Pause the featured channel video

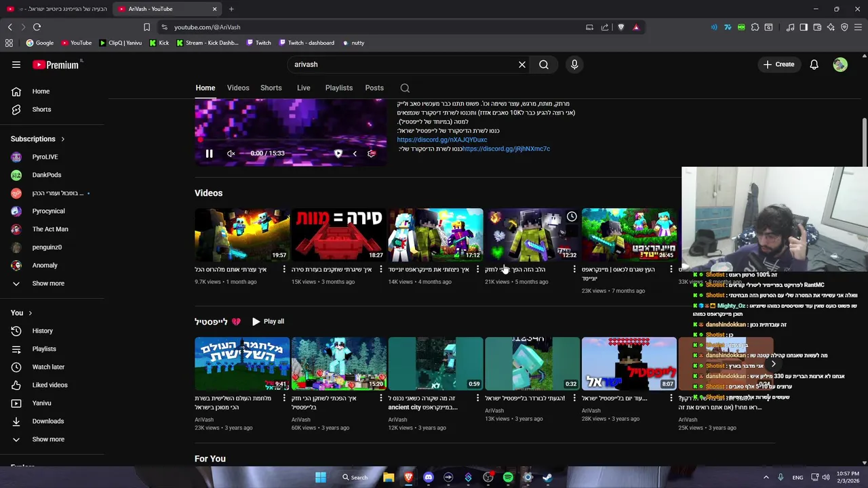(209, 153)
